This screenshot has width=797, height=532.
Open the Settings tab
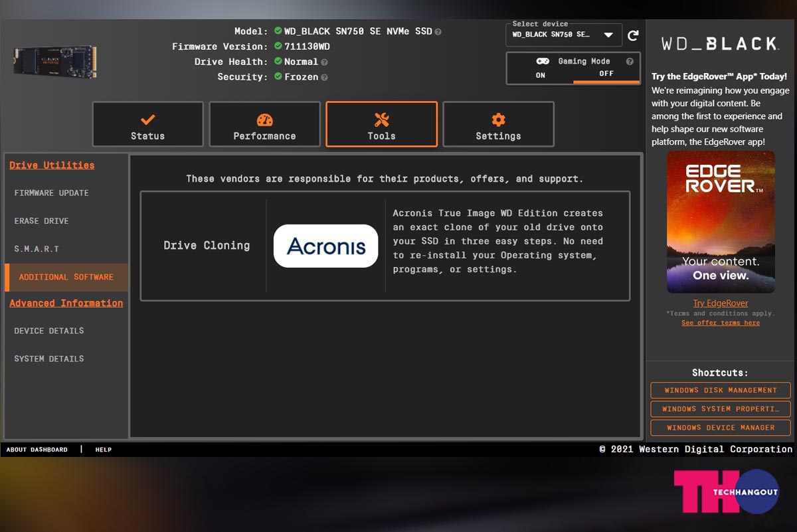coord(498,124)
